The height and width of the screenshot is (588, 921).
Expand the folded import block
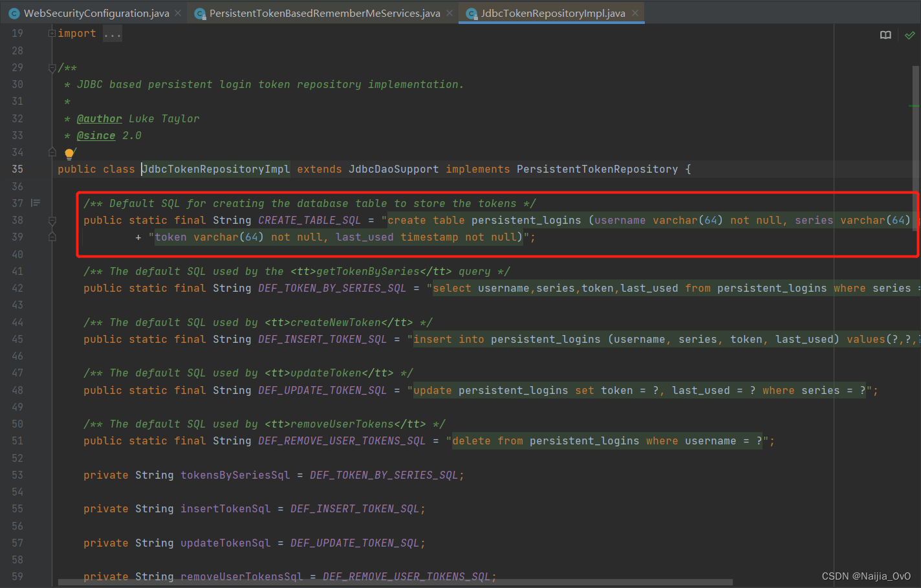tap(52, 33)
